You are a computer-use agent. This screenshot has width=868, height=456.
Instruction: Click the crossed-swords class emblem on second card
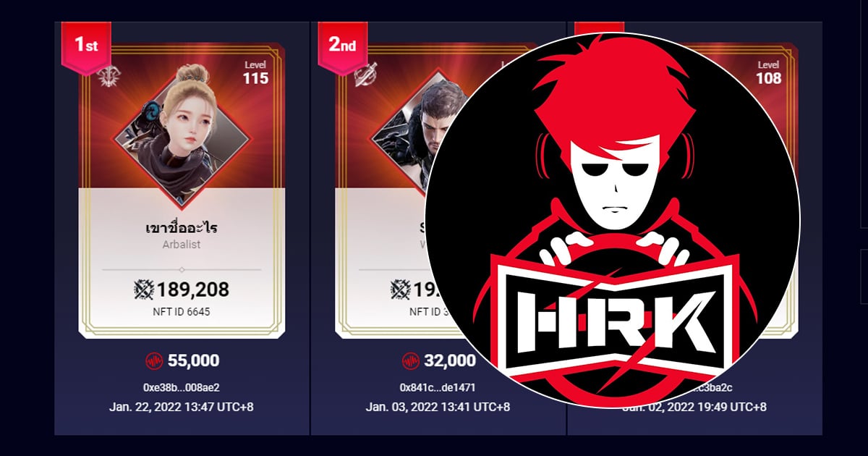[364, 75]
